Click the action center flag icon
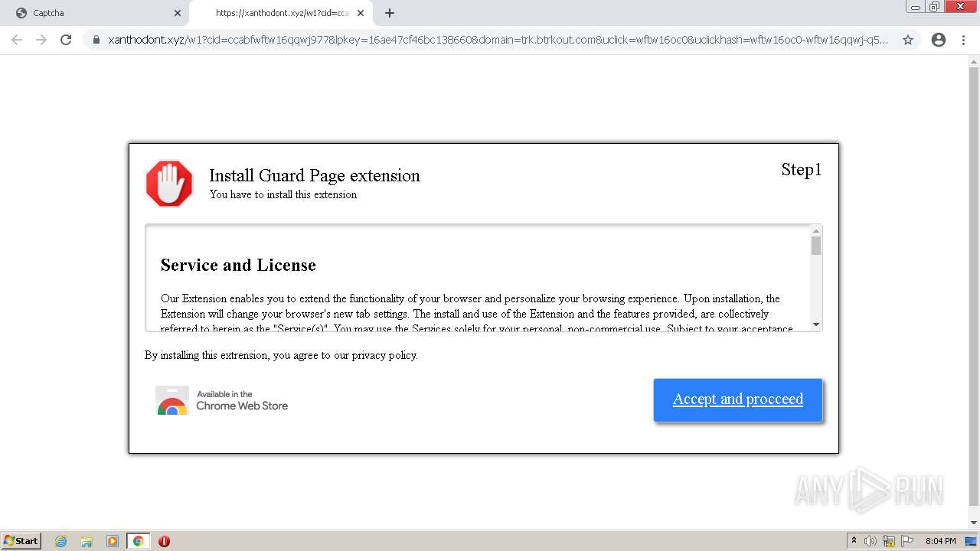 tap(907, 541)
